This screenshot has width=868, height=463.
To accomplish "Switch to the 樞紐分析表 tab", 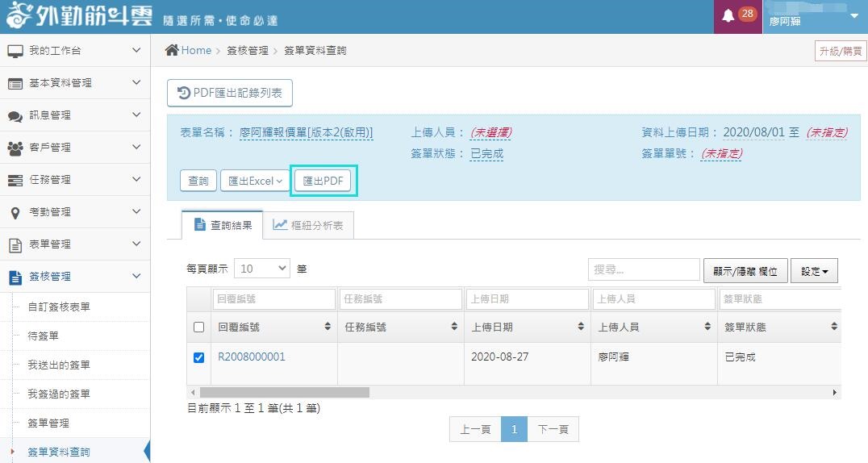I will click(308, 226).
